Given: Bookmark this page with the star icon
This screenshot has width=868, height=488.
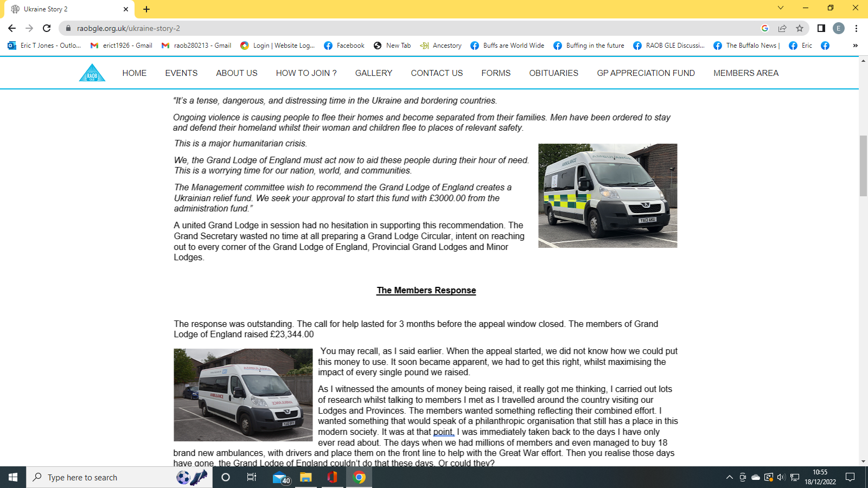Looking at the screenshot, I should click(800, 28).
